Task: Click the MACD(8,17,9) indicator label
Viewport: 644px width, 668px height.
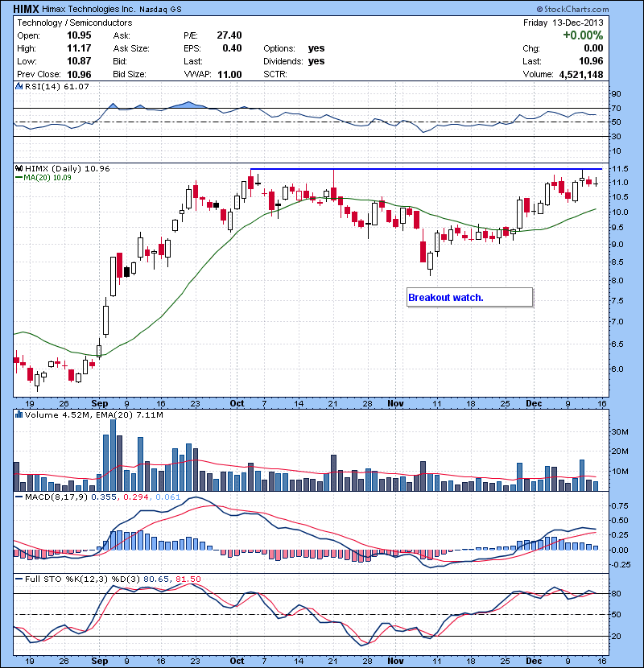Action: 57,497
